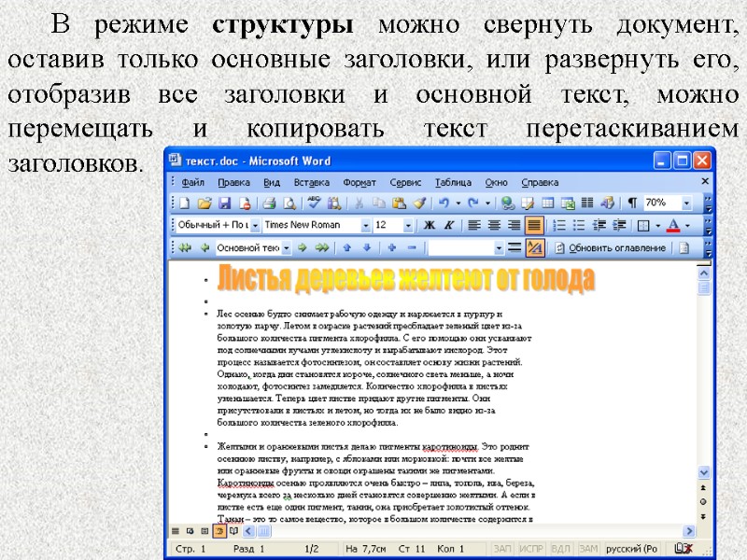The height and width of the screenshot is (560, 747).
Task: Toggle italic formatting with the К button
Action: pos(449,224)
